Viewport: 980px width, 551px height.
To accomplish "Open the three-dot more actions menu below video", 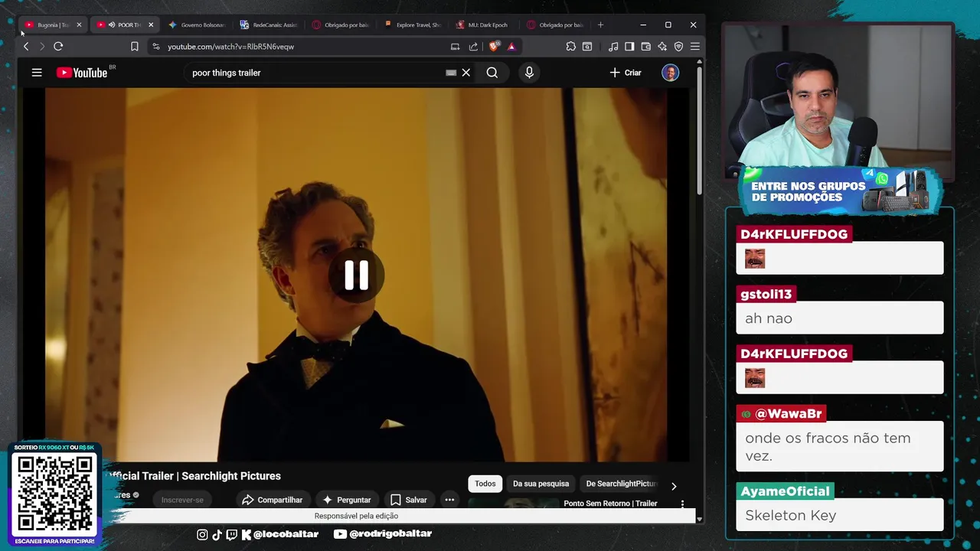I will (449, 500).
